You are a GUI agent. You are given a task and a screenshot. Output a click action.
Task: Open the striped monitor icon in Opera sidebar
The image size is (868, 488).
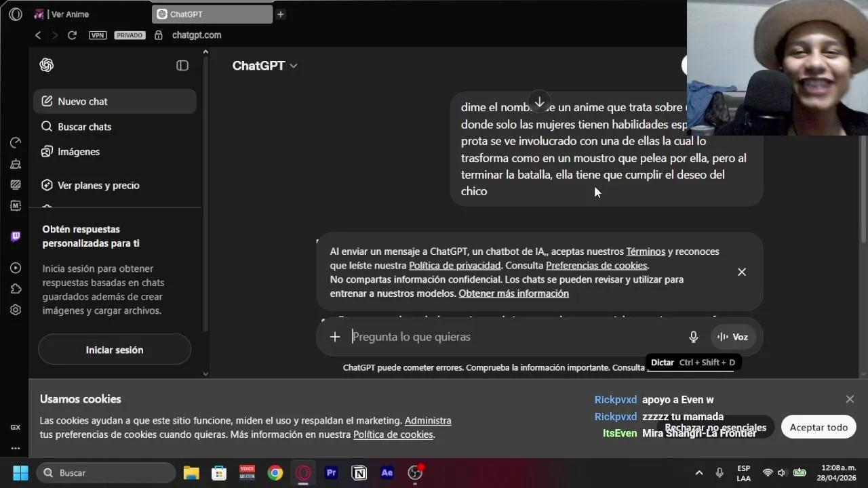[16, 185]
